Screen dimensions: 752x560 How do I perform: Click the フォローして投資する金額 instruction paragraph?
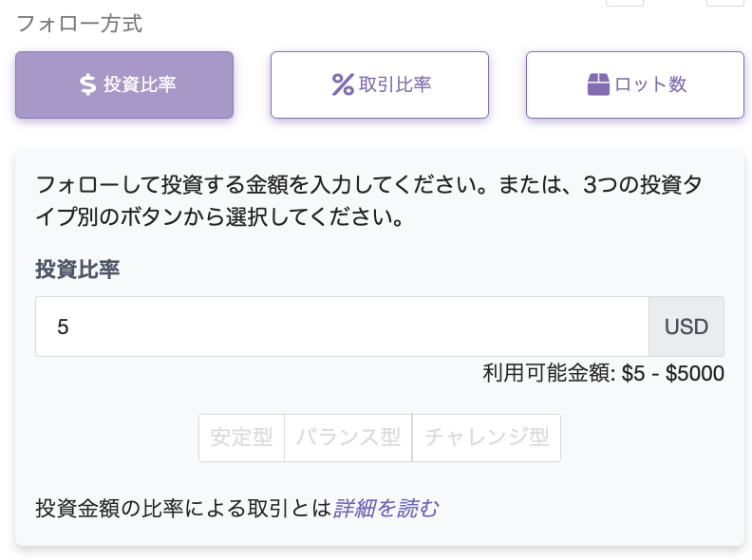click(x=368, y=201)
